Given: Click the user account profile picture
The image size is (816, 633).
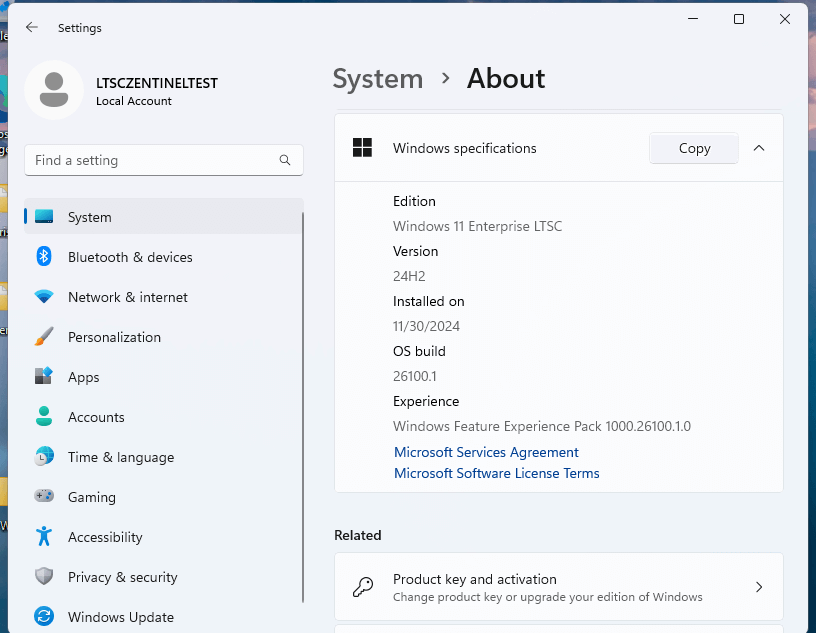Looking at the screenshot, I should click(54, 90).
